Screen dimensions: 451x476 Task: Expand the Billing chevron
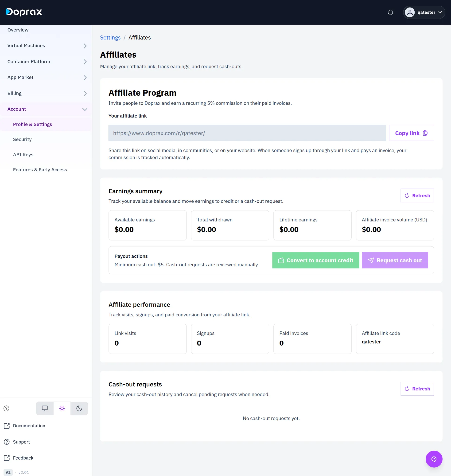tap(85, 93)
